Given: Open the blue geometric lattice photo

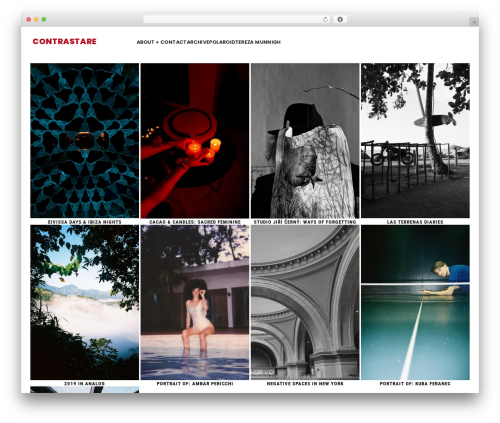Looking at the screenshot, I should click(85, 141).
